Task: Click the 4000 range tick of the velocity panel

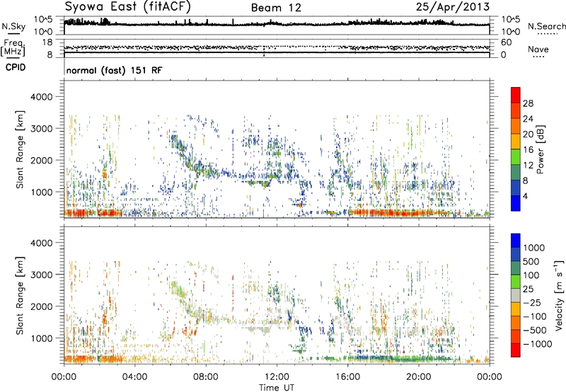Action: tap(41, 243)
